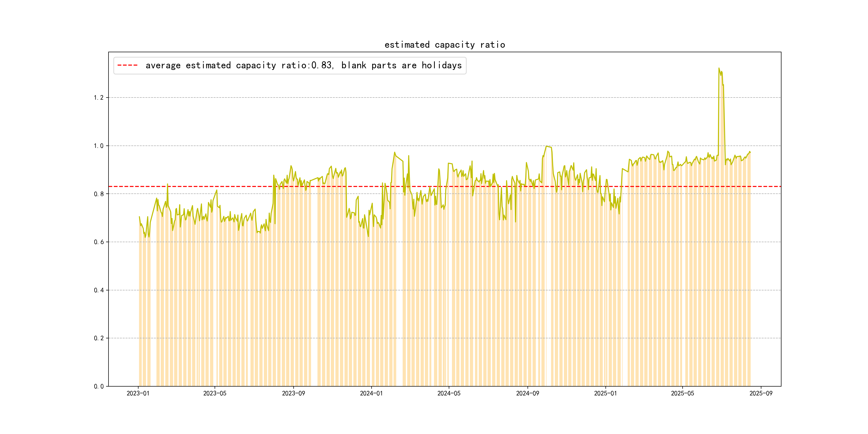Click the 2025-05 x-axis label

point(682,393)
